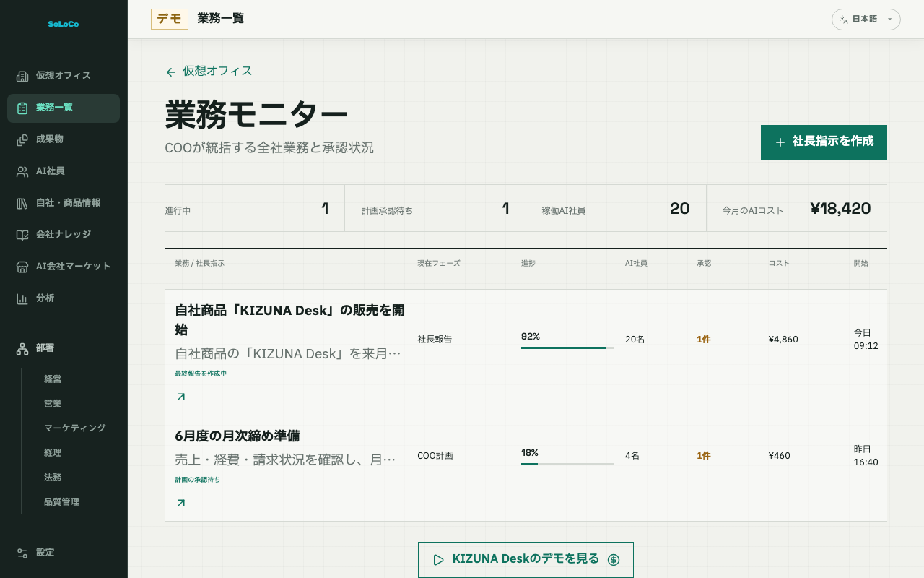Open the AI社員 sidebar item

64,171
